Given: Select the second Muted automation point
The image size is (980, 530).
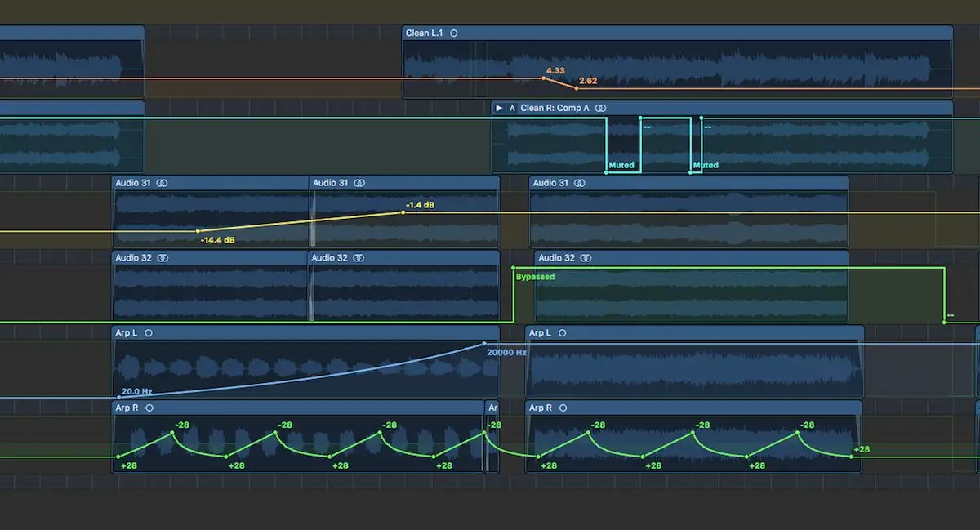Looking at the screenshot, I should coord(691,171).
